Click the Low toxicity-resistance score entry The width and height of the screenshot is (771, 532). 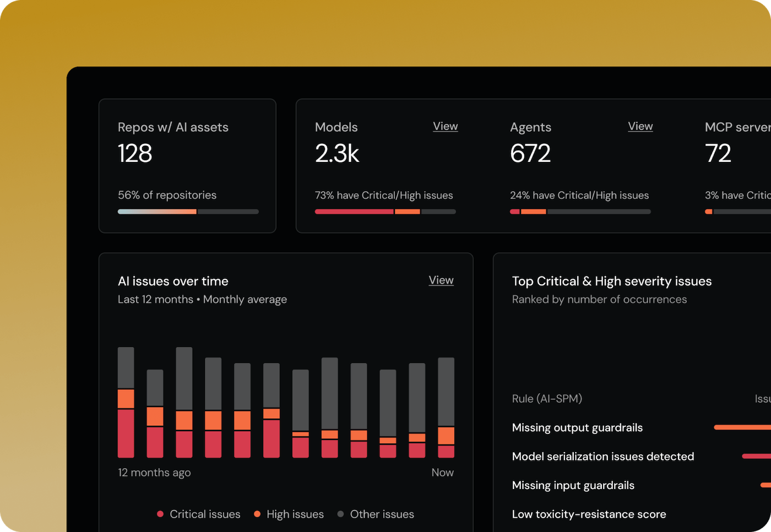click(589, 514)
